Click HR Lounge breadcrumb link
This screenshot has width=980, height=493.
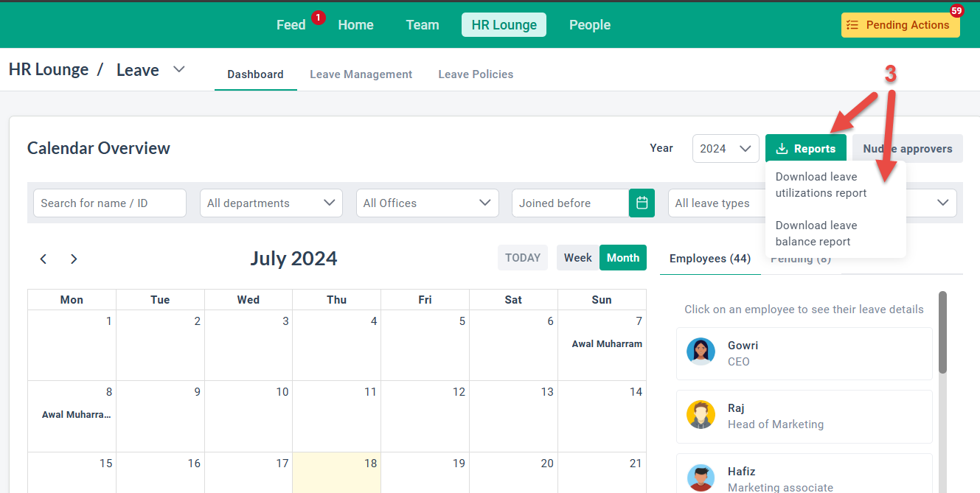[x=49, y=70]
